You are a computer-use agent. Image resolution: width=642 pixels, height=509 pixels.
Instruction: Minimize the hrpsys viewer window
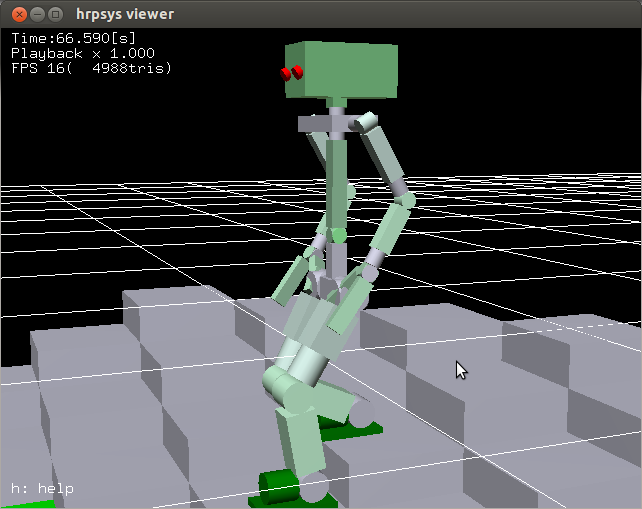(35, 14)
